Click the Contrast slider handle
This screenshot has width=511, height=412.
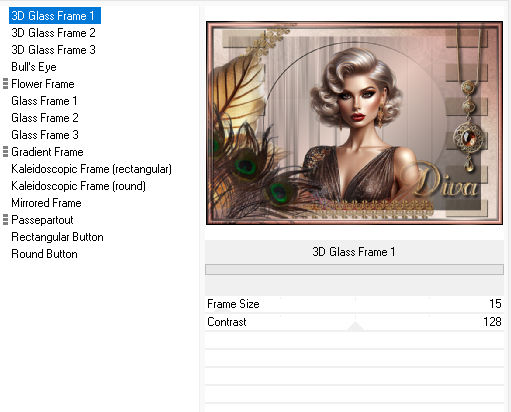tap(355, 326)
